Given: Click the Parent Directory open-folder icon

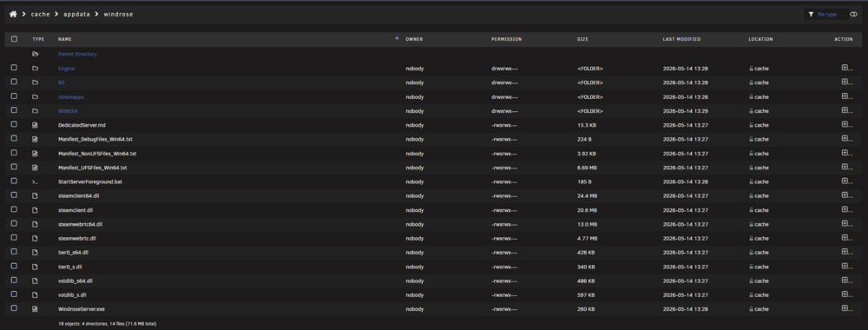Looking at the screenshot, I should coord(36,54).
